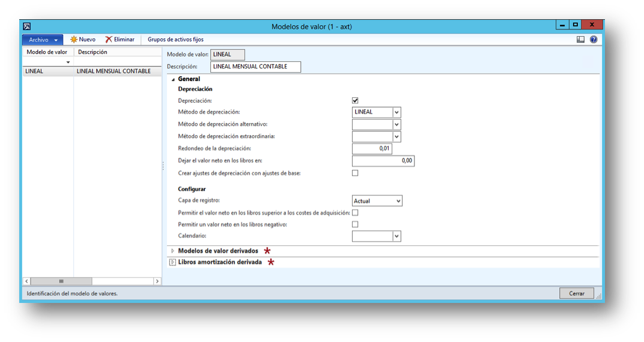Image resolution: width=644 pixels, height=342 pixels.
Task: Open Grupos de activos fijos
Action: tap(175, 40)
